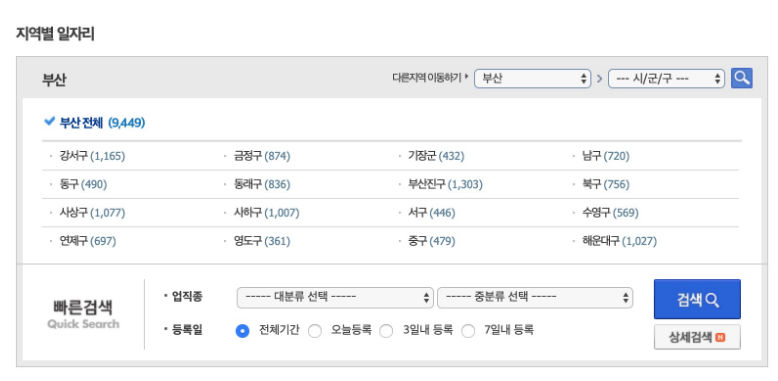Open 기장군 job listings
This screenshot has width=778, height=381.
coord(436,156)
